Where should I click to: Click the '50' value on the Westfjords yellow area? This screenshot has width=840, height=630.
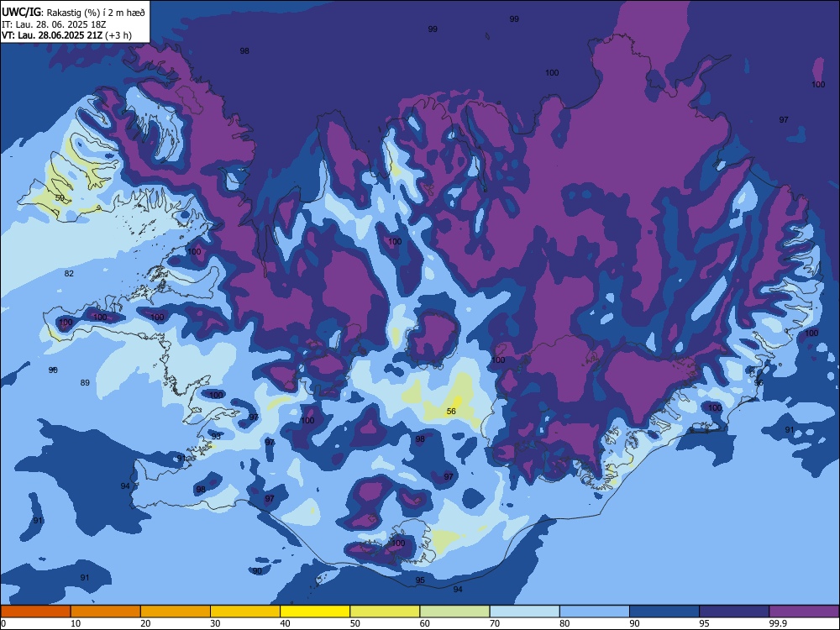(60, 197)
